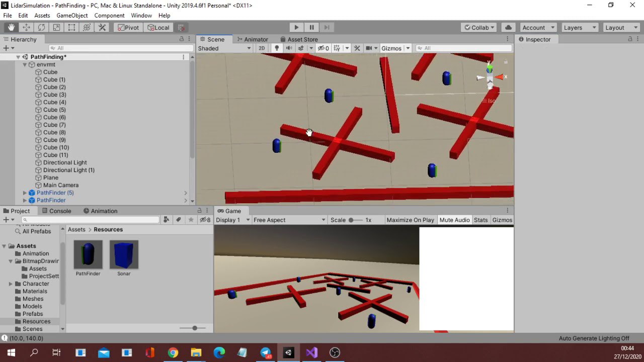Open Visual Studio from taskbar
Viewport: 644px width, 362px height.
coord(311,352)
